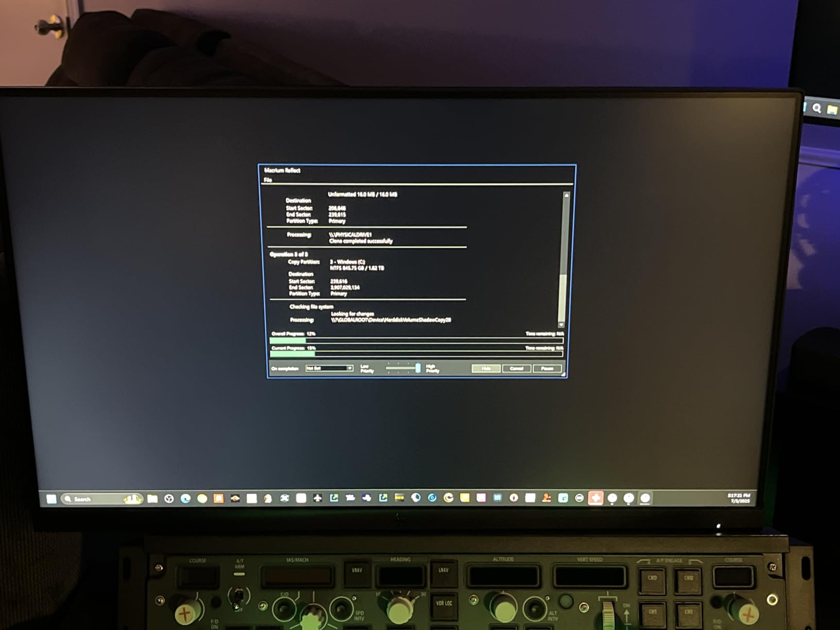840x630 pixels.
Task: Open the On completion dropdown
Action: 329,369
